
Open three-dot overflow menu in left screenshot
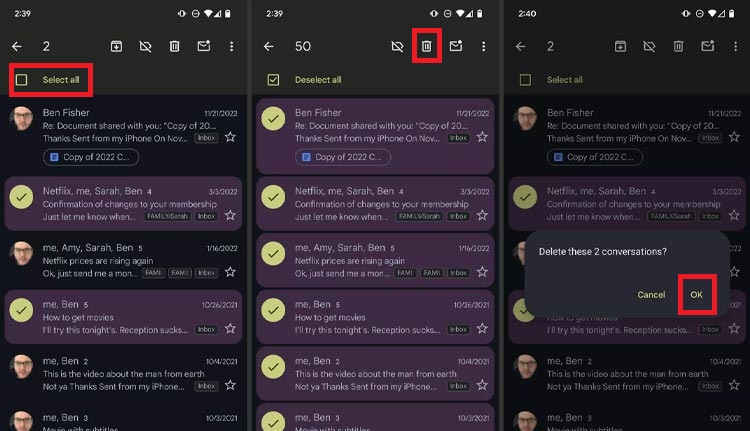(x=232, y=46)
